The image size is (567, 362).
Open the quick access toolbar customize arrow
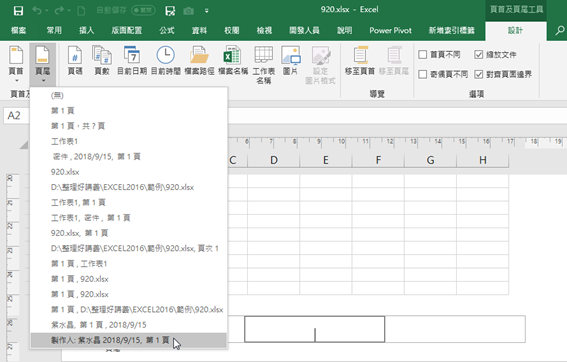click(x=206, y=11)
